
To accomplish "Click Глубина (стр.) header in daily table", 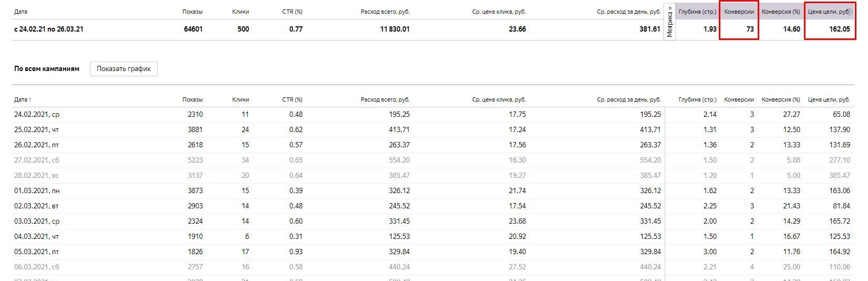I will click(697, 99).
